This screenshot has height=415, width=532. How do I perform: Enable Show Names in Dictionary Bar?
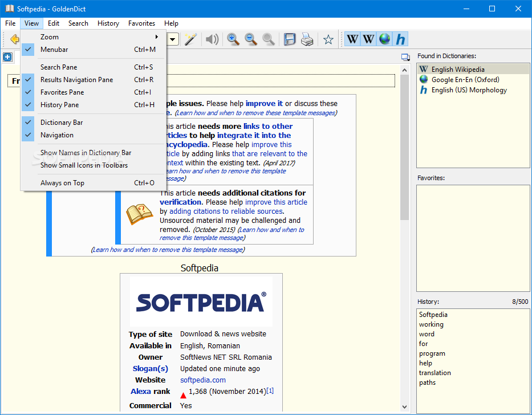[x=94, y=153]
